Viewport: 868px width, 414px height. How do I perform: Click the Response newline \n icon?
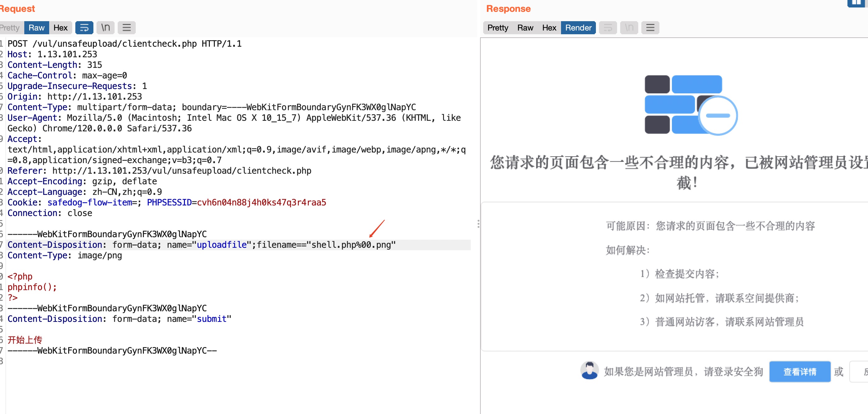click(629, 28)
